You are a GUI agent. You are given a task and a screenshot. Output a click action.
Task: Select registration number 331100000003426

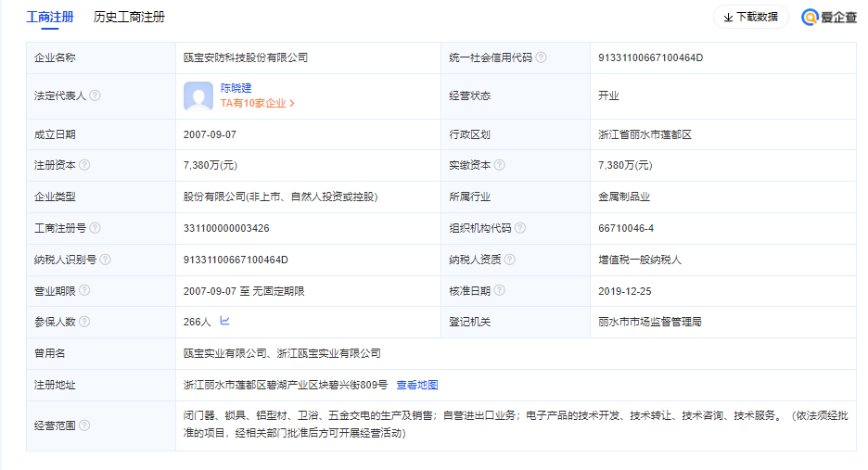226,228
